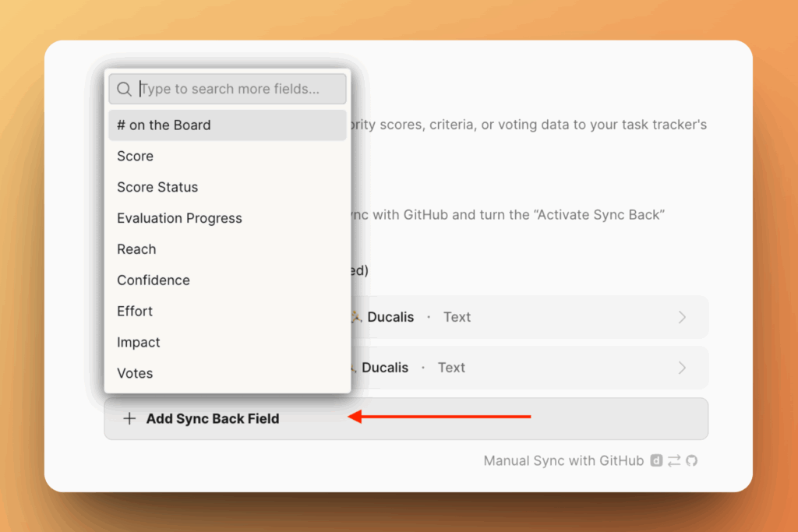Click the Type to search more fields input
Viewport: 798px width, 532px height.
click(x=234, y=88)
